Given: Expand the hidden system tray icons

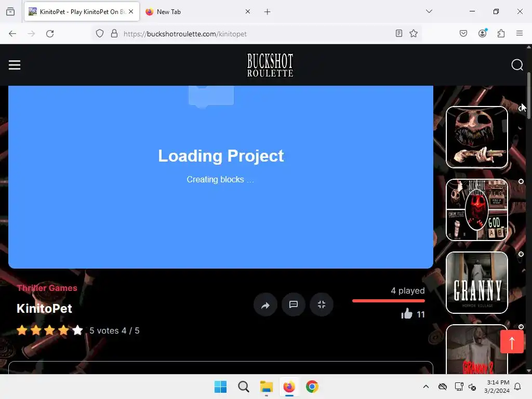Looking at the screenshot, I should [x=426, y=387].
